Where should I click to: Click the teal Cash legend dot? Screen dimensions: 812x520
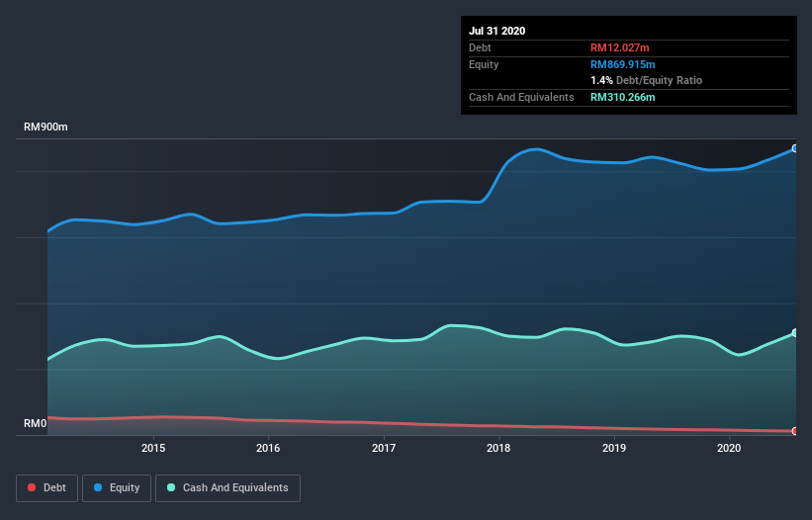pos(171,487)
